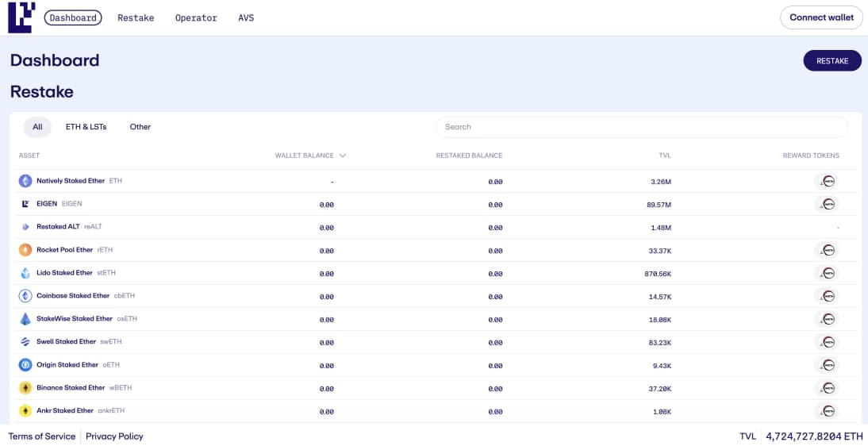Click the Lido Staked Ether droplet icon
This screenshot has height=446, width=868.
25,273
